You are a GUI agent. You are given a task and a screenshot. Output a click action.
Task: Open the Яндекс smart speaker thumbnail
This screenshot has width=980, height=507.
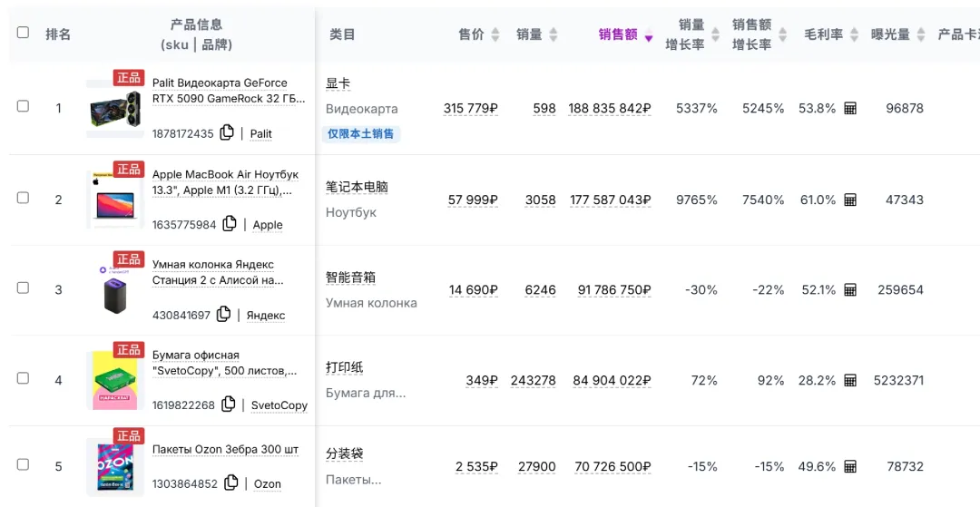115,289
